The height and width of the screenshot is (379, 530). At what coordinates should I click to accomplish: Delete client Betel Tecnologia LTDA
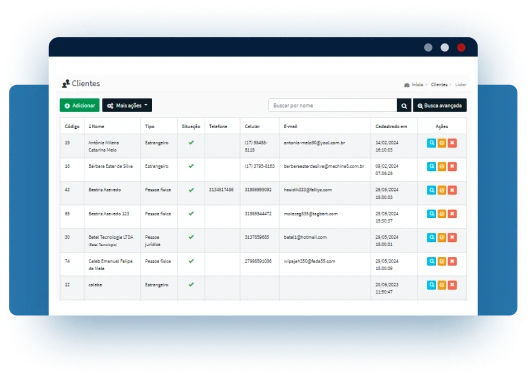pos(452,237)
